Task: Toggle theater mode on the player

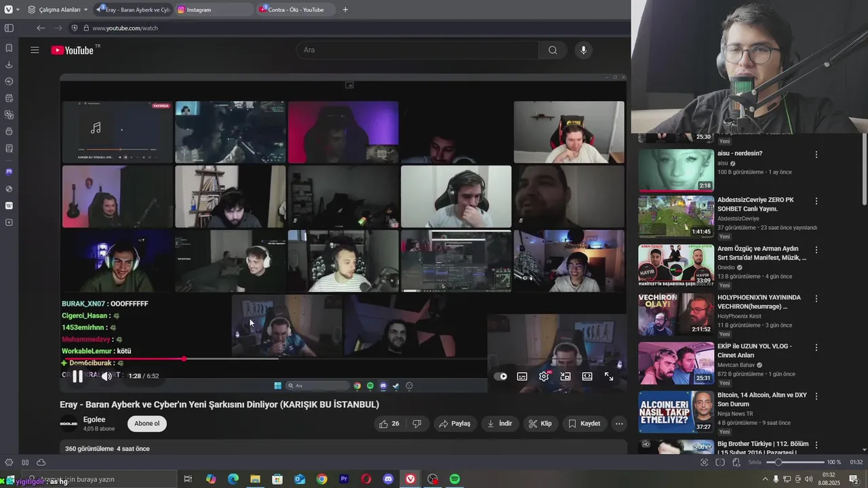Action: [587, 376]
